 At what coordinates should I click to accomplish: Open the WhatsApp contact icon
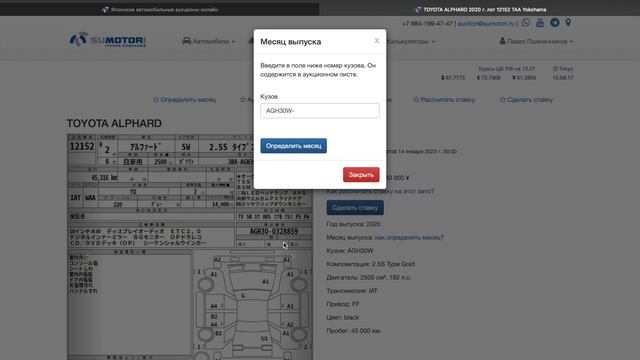click(x=526, y=23)
